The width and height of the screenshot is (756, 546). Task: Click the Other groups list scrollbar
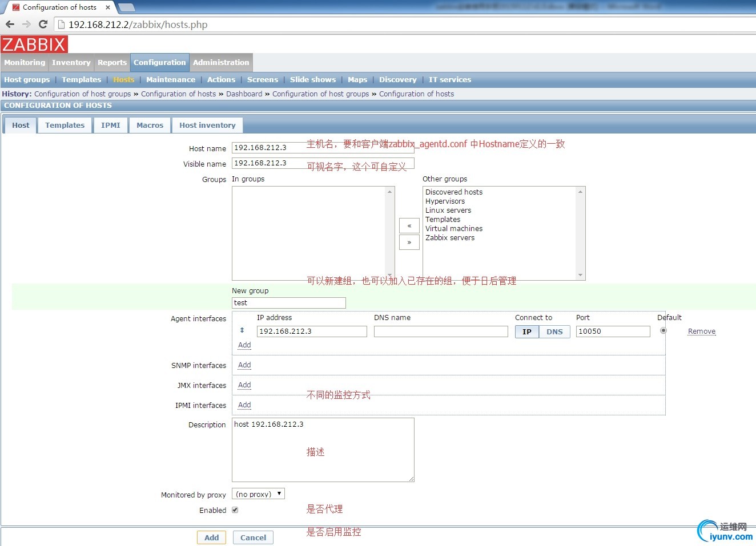(581, 233)
